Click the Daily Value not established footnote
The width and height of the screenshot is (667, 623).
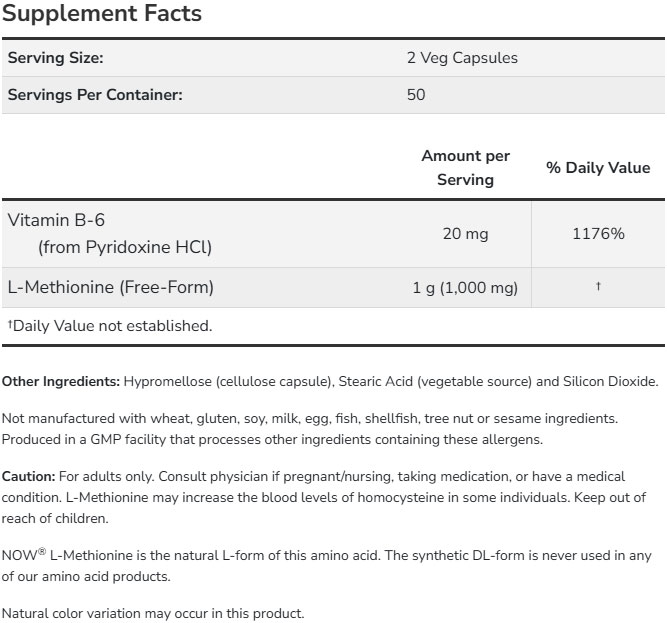coord(110,325)
